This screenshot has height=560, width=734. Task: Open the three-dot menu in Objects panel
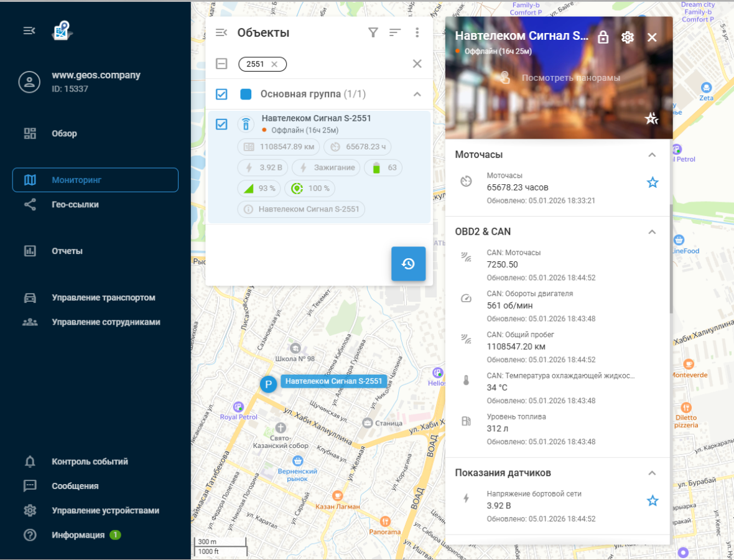417,33
